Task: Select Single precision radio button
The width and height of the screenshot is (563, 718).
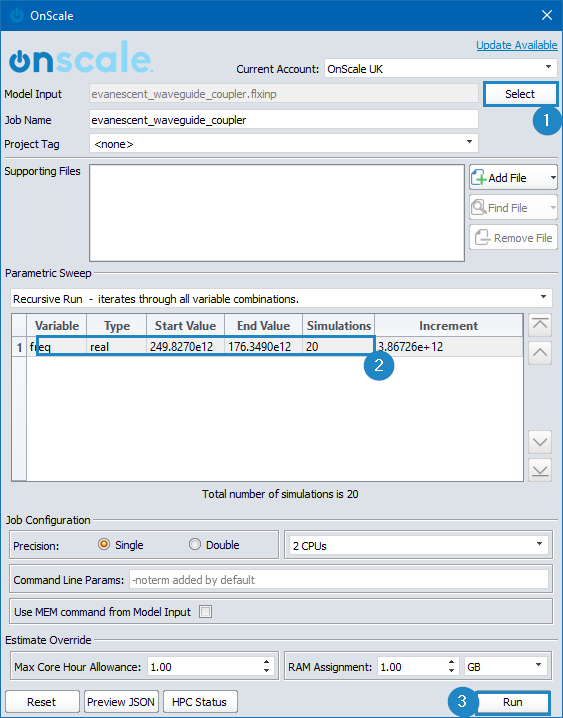Action: (x=104, y=544)
